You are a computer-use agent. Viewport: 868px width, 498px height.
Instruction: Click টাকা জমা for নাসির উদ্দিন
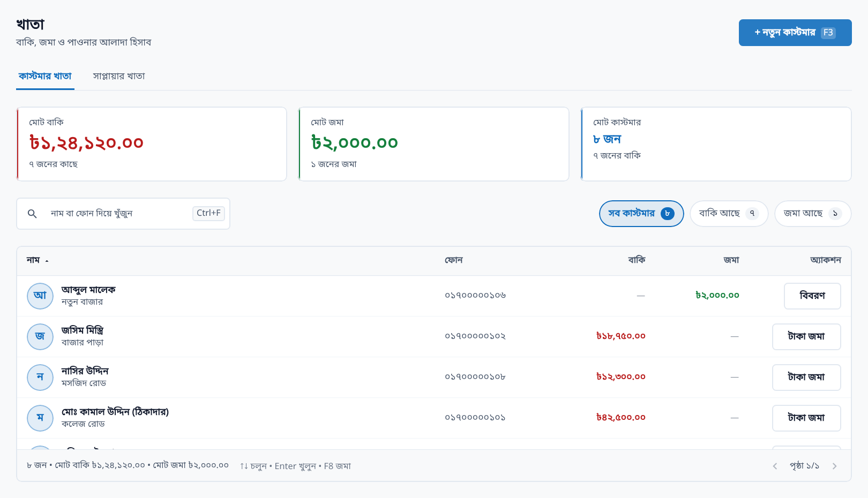click(x=806, y=378)
